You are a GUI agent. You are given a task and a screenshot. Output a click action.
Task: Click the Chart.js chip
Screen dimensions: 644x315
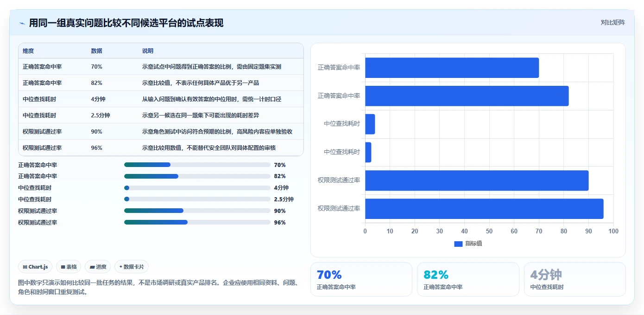click(x=36, y=267)
